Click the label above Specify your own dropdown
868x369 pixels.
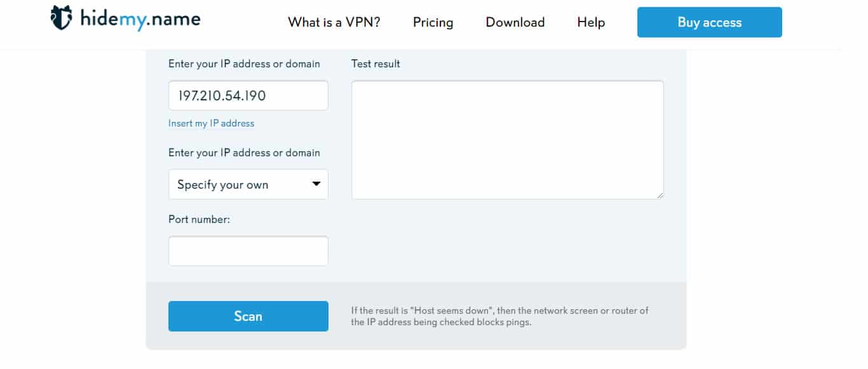(x=244, y=152)
